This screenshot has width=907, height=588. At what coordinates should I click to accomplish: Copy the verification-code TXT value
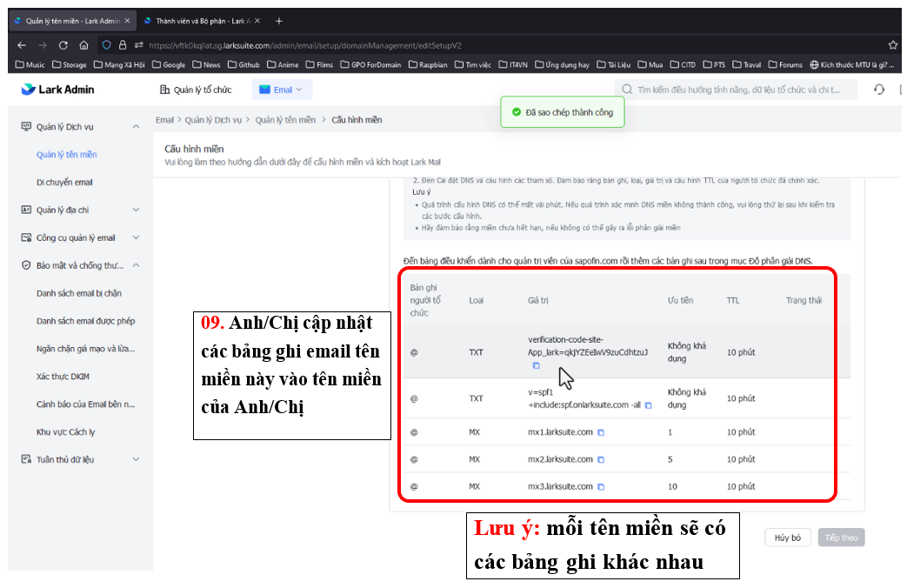click(x=536, y=365)
